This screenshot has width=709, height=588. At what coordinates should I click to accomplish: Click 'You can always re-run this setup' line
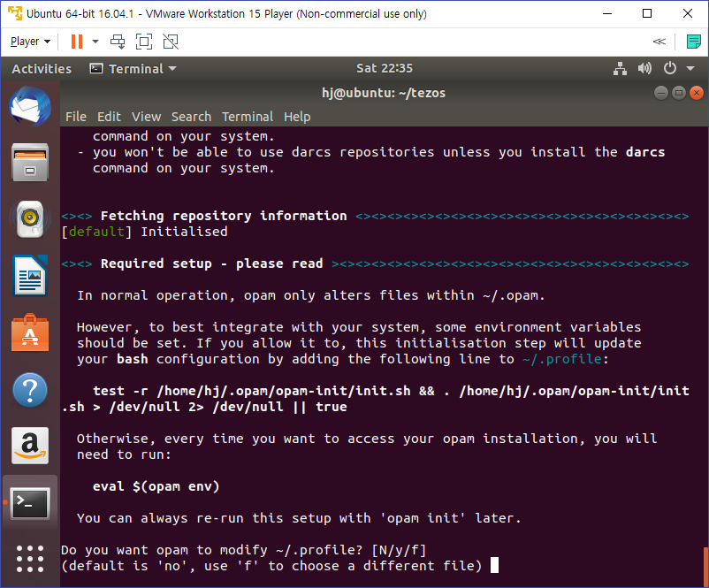click(300, 518)
